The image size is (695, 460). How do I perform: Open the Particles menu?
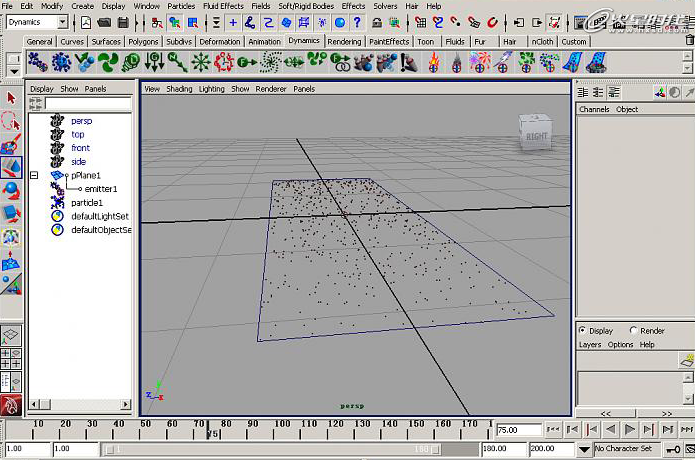pyautogui.click(x=181, y=6)
